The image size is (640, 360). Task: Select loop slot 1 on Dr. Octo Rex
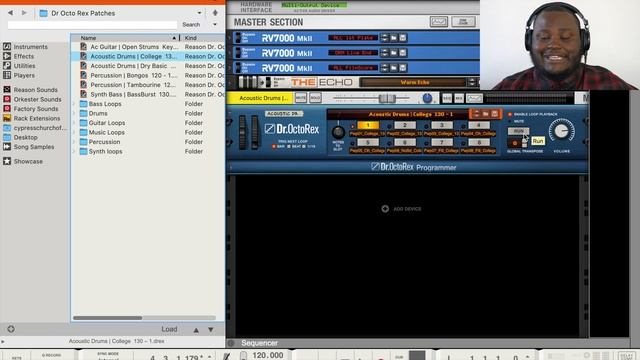point(368,125)
